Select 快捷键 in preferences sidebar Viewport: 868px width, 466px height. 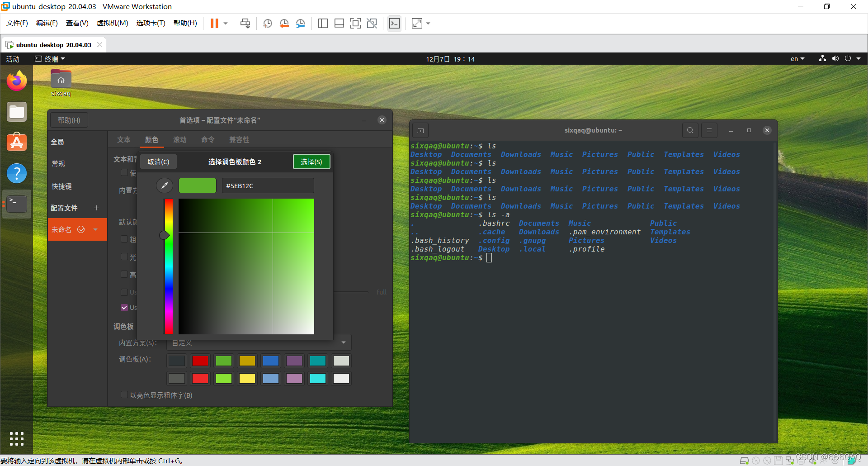tap(62, 186)
